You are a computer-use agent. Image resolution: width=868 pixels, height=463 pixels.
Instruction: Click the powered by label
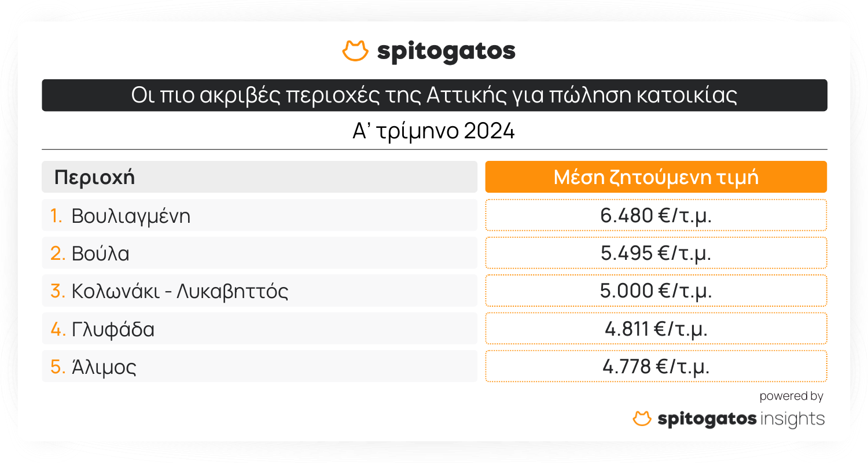tap(791, 396)
